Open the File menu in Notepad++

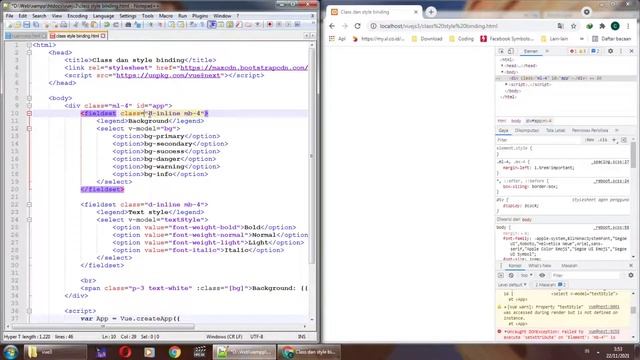point(9,16)
